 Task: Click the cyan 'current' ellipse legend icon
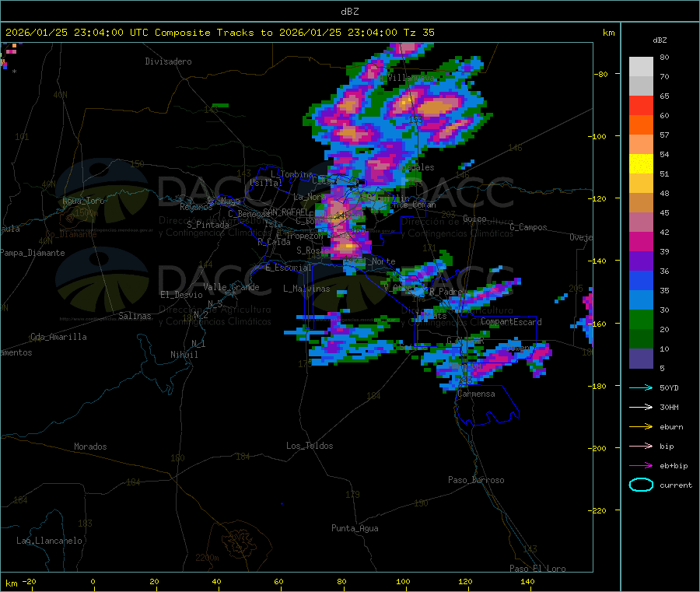(x=641, y=485)
